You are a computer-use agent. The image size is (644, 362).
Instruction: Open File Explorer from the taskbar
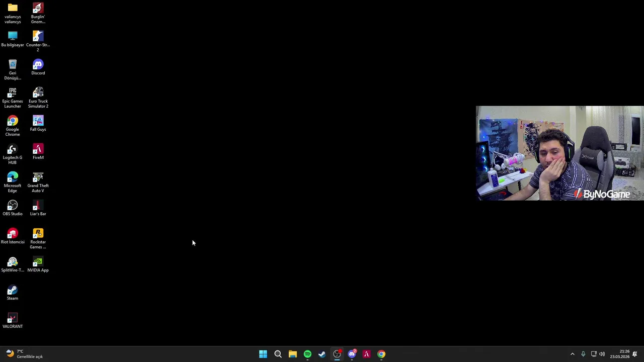(292, 354)
